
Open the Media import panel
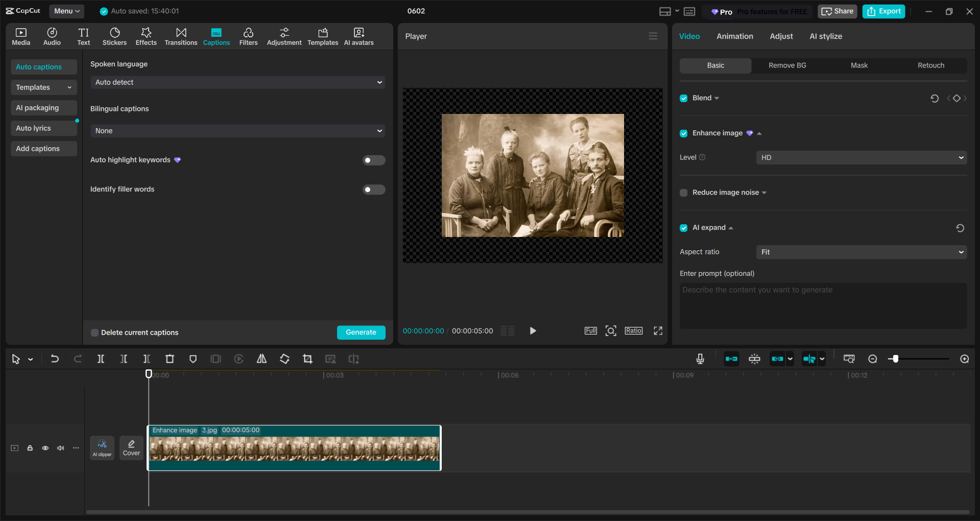(x=20, y=36)
